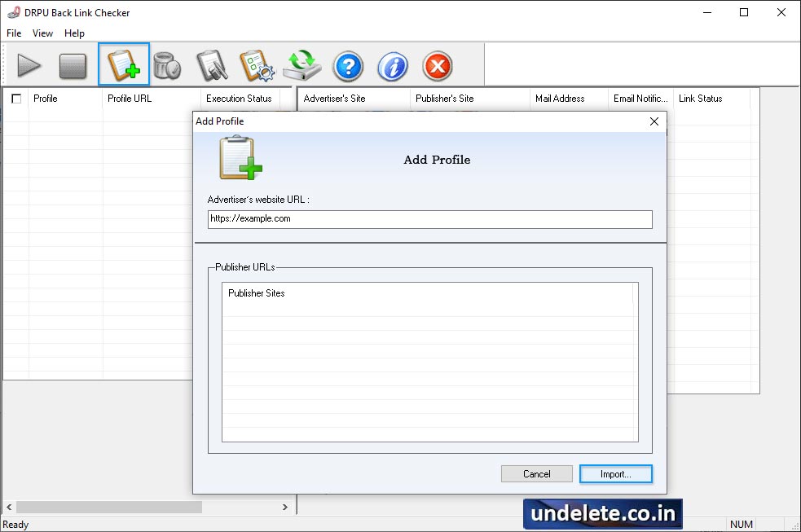This screenshot has height=532, width=801.
Task: Click the undelete.co.in banner
Action: 601,513
